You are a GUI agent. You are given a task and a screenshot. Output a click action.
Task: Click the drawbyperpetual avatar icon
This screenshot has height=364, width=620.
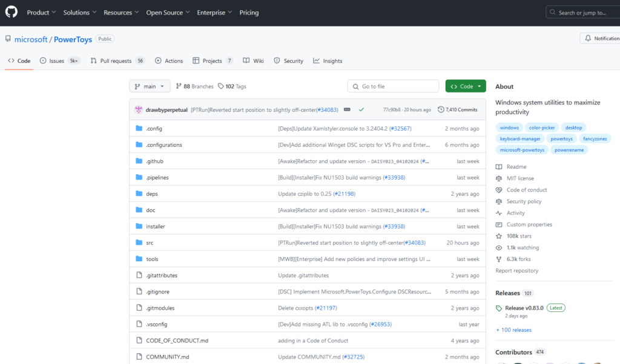point(139,110)
